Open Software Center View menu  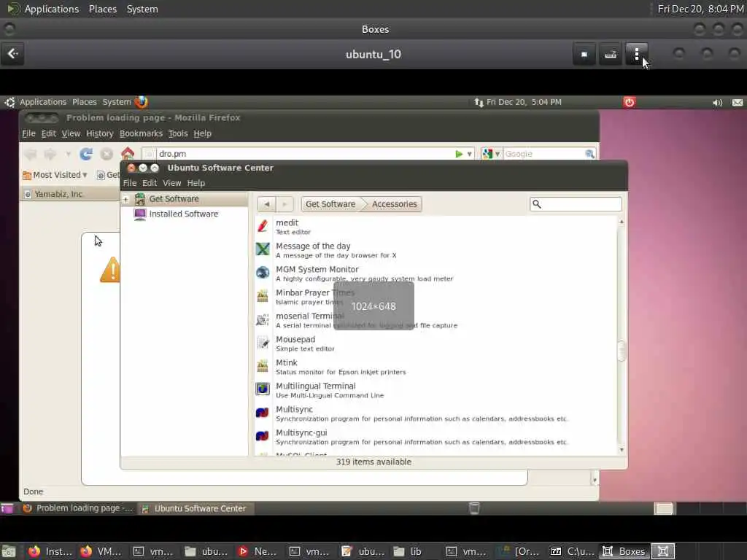[x=171, y=183]
